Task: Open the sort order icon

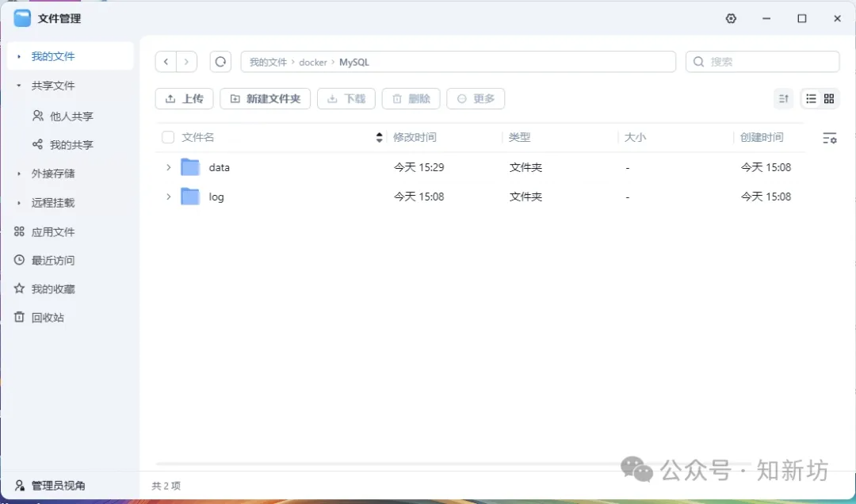Action: 783,98
